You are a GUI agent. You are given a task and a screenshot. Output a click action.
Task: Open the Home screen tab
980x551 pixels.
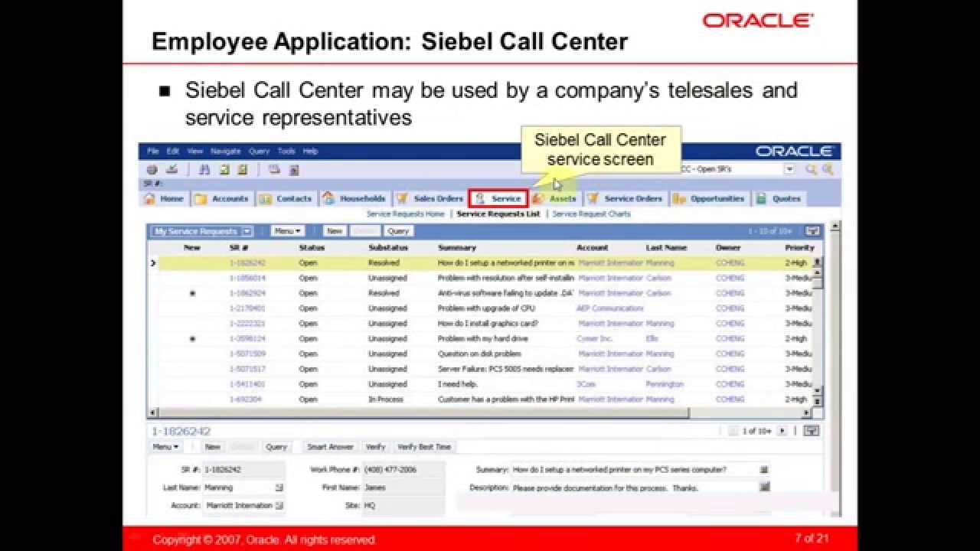coord(165,198)
